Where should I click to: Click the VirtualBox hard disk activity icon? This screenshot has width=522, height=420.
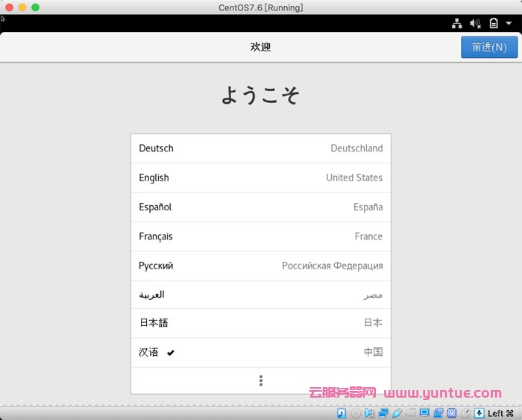[x=342, y=413]
